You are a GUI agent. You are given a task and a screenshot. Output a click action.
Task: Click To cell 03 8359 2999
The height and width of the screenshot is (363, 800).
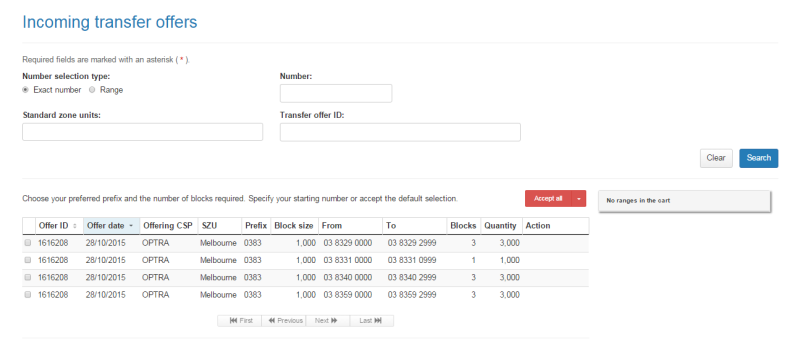412,295
